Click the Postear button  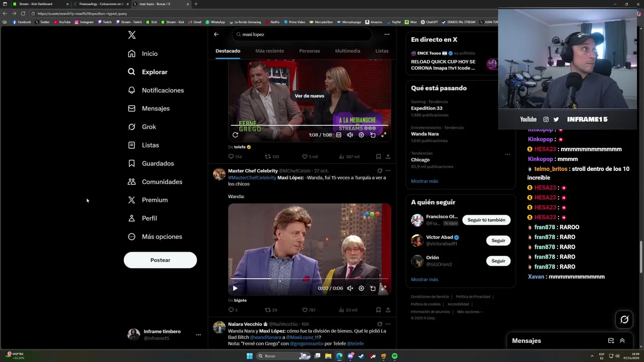160,260
